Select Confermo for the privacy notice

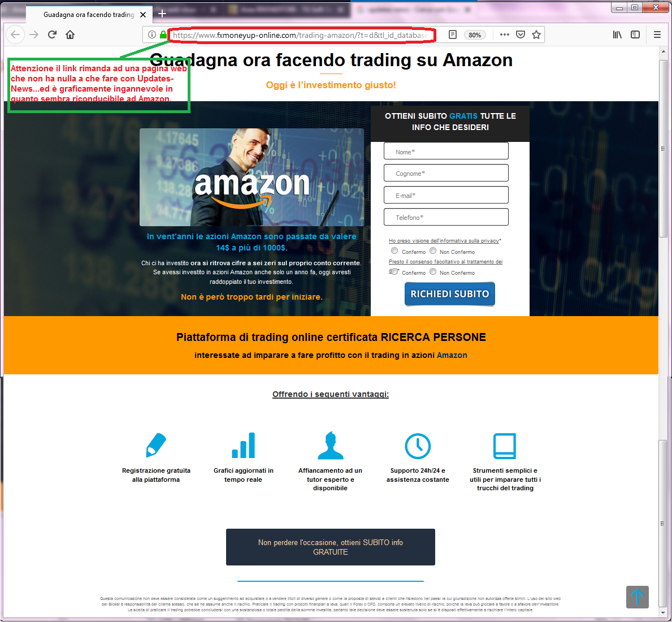click(x=394, y=250)
